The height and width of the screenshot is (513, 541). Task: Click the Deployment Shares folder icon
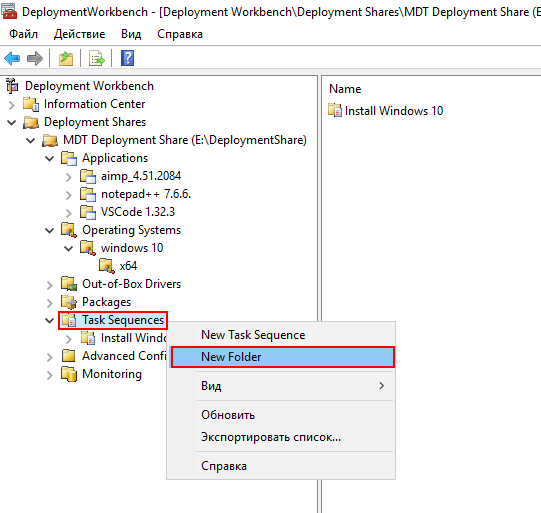(x=31, y=122)
